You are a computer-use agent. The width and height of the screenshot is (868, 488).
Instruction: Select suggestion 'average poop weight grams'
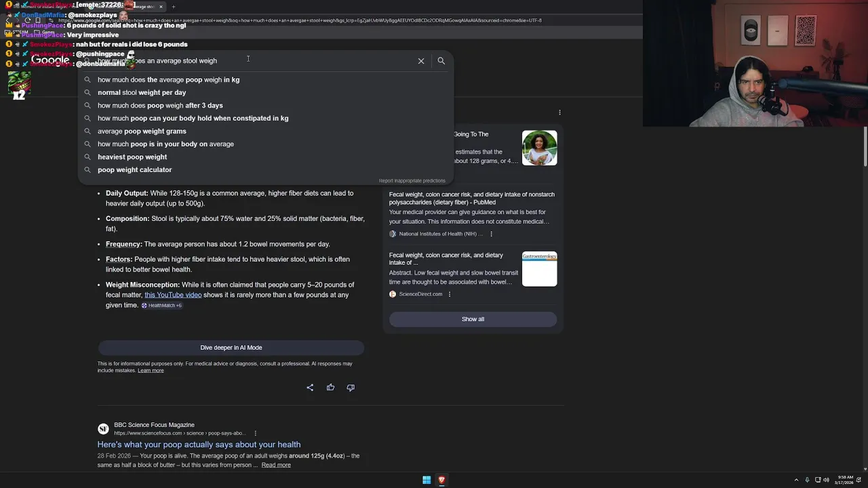pos(265,131)
